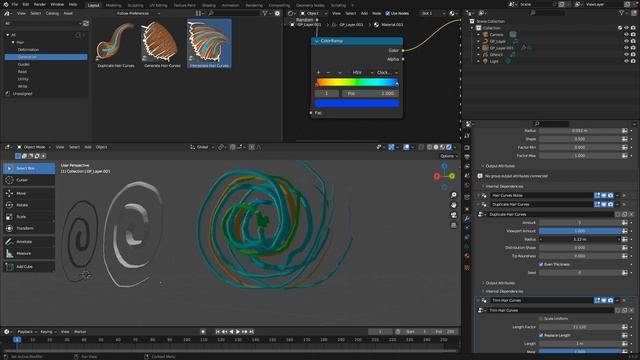Toggle Replace Length checkbox
Screen dimensions: 640x360
[541, 336]
